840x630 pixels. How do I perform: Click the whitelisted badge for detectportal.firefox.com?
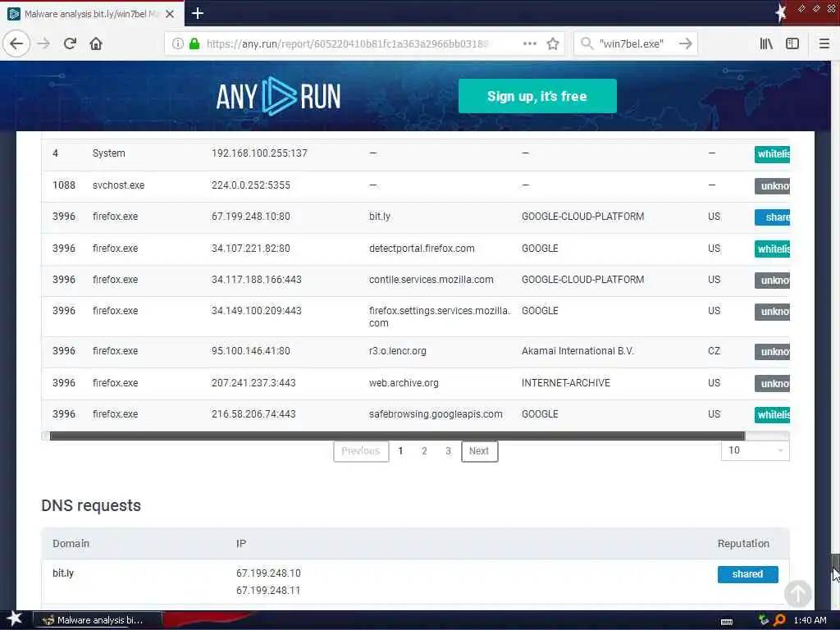click(772, 249)
